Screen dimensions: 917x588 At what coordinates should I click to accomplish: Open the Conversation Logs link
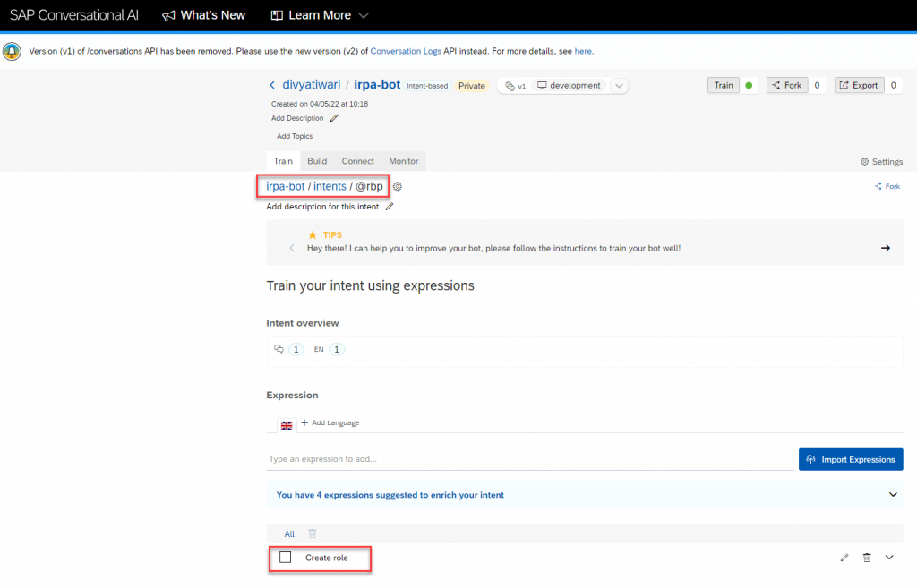406,51
